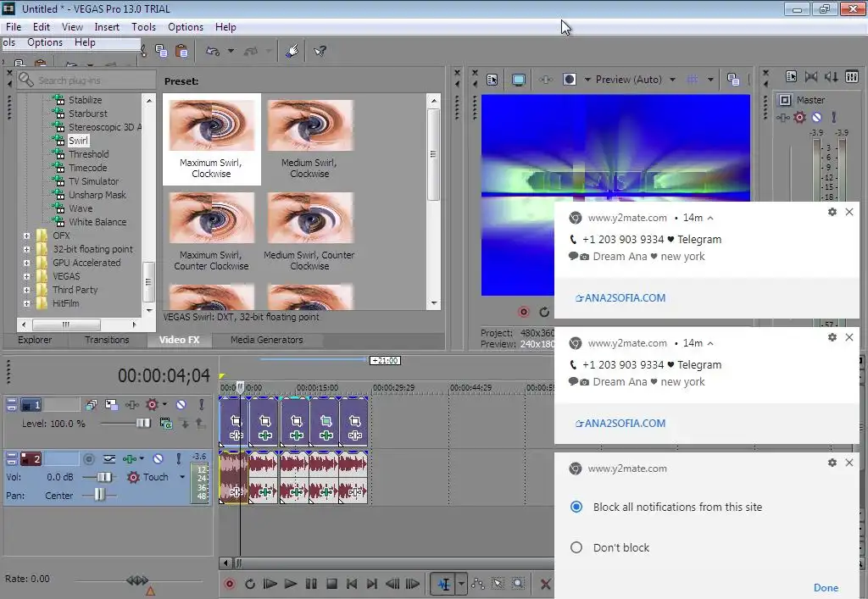Toggle solo on audio track 2
Image resolution: width=868 pixels, height=599 pixels.
point(179,458)
